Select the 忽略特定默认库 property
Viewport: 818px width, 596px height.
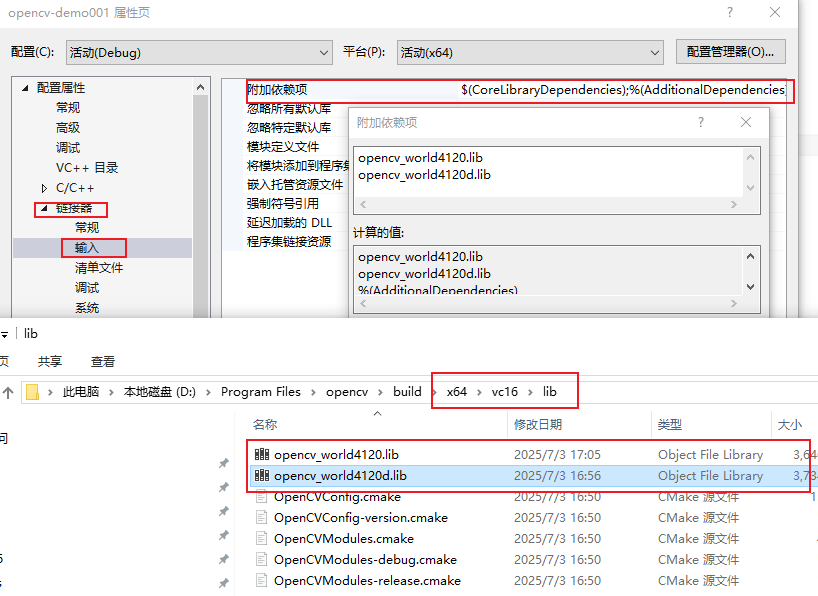coord(289,127)
